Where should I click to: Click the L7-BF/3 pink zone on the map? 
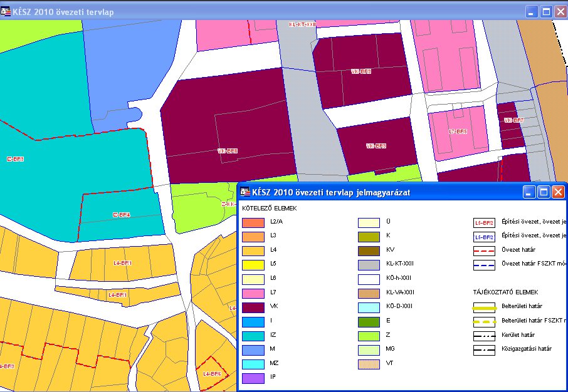click(x=458, y=132)
